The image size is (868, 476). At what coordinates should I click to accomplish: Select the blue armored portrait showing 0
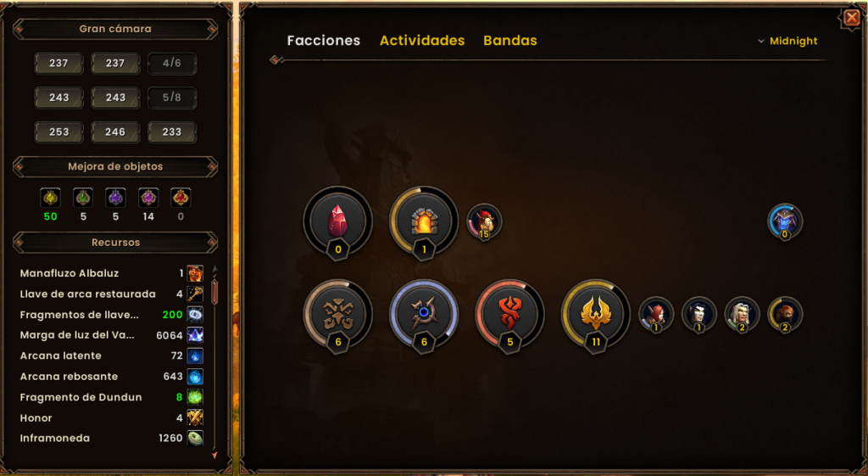click(x=785, y=221)
